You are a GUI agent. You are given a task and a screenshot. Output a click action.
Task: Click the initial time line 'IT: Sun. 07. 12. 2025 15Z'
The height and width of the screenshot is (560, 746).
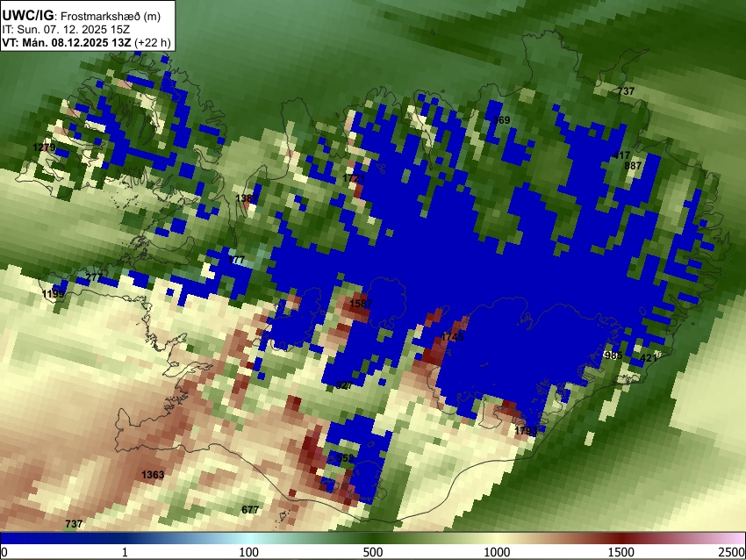(x=66, y=30)
